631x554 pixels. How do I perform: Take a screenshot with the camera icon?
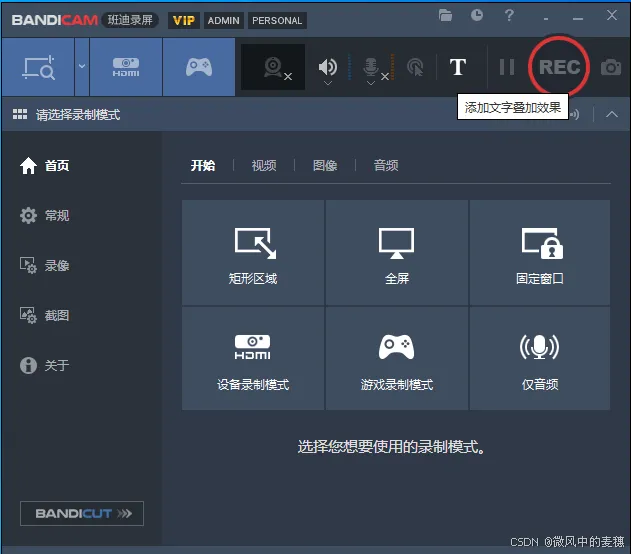[x=611, y=67]
